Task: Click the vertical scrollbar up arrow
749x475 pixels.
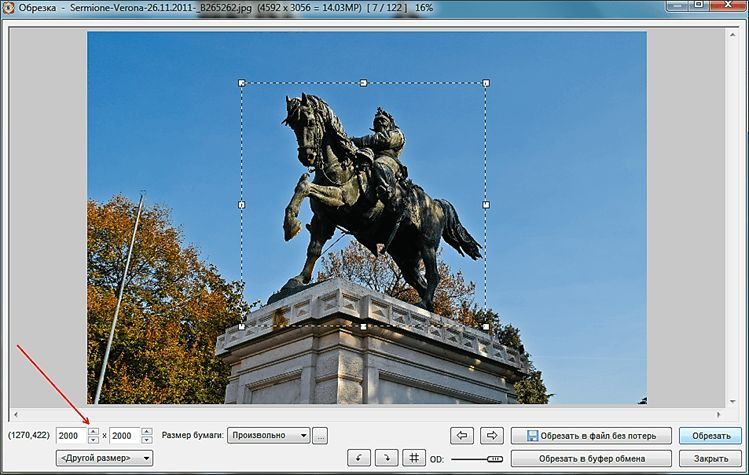Action: click(732, 35)
